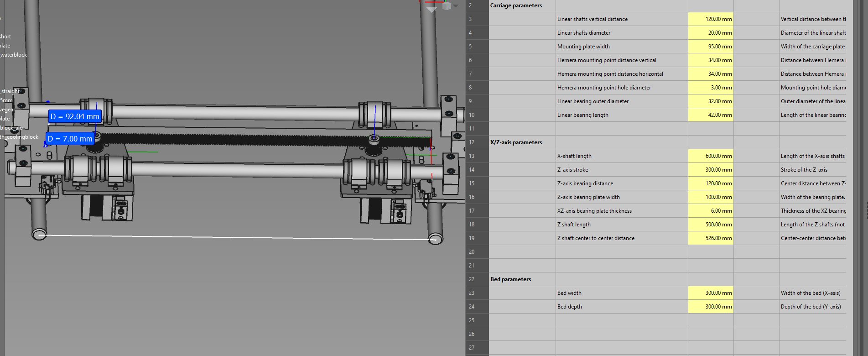Select the Hemera mounting point hole diameter value
The height and width of the screenshot is (356, 868).
711,88
